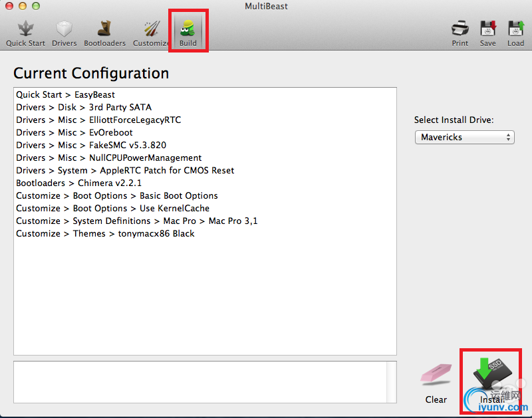
Task: Select the 'Bootloaders > Chimera v2.2.1' row
Action: coord(205,183)
